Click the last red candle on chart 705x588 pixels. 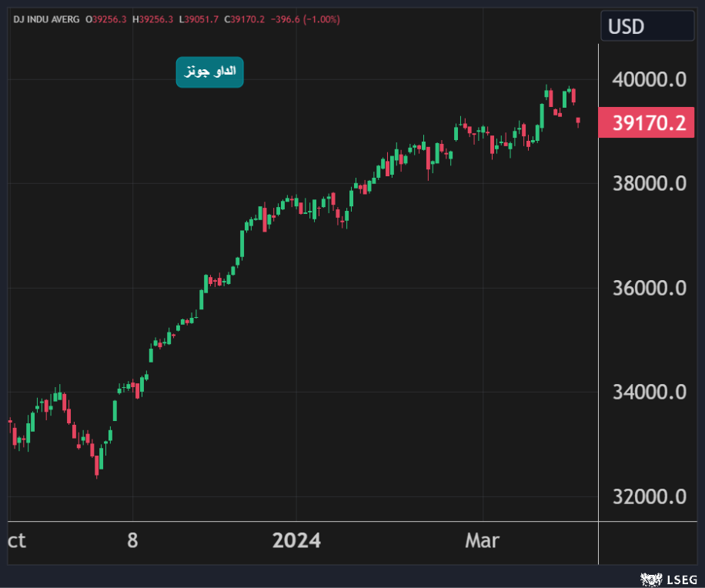click(x=578, y=120)
